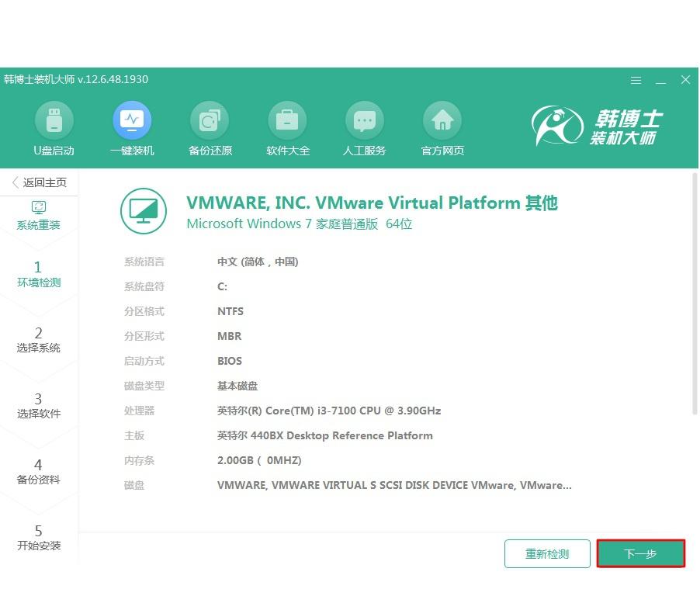Select step 2 选择系统 in sidebar
700x610 pixels.
tap(39, 340)
